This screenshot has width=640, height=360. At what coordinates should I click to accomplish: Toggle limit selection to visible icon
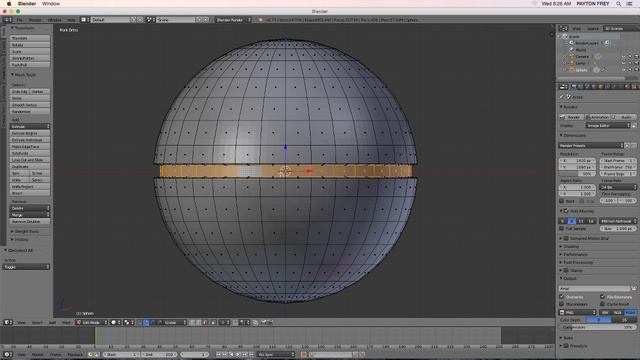coord(213,322)
